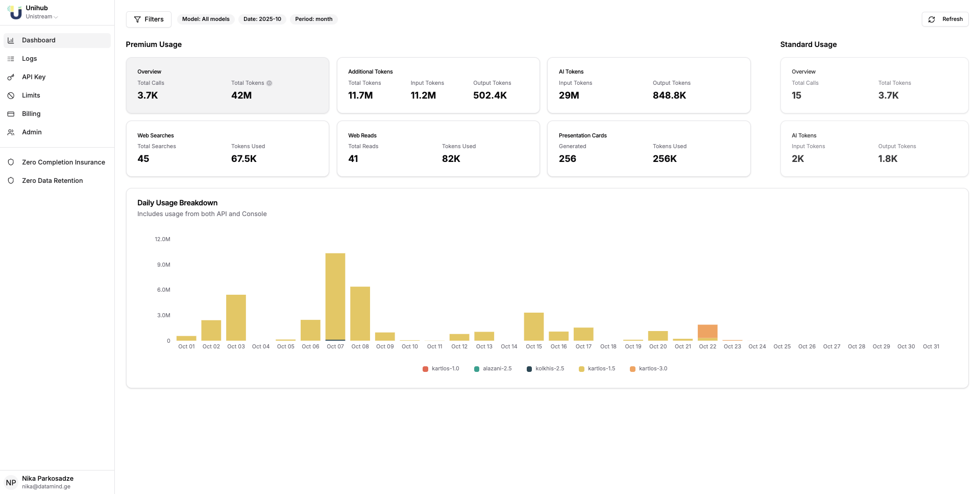The image size is (980, 494).
Task: Open the Billing menu item
Action: (31, 114)
